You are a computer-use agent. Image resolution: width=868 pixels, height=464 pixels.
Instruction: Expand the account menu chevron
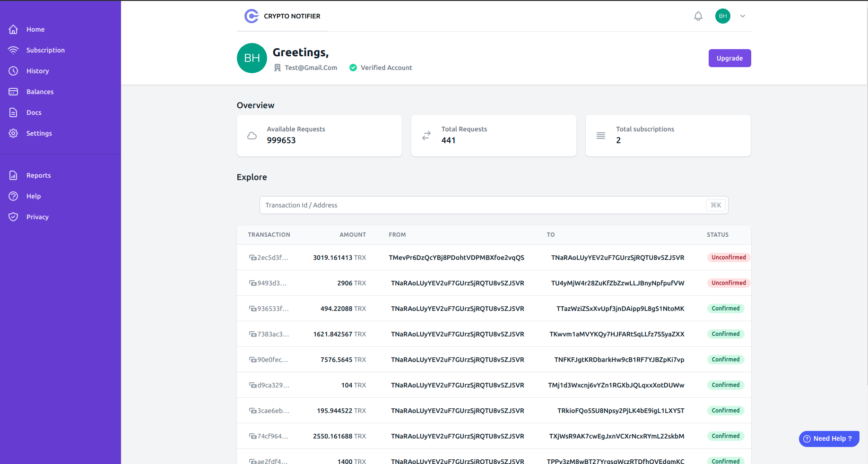pos(742,16)
